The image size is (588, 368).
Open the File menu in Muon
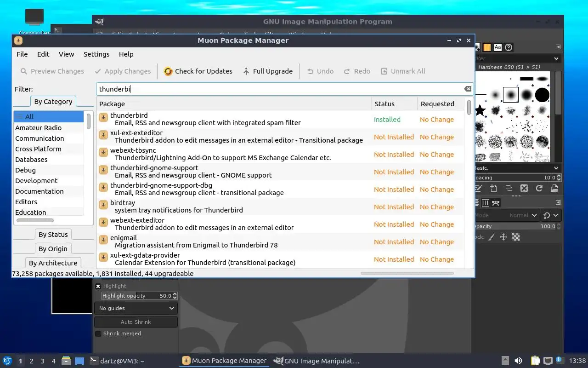pyautogui.click(x=22, y=54)
